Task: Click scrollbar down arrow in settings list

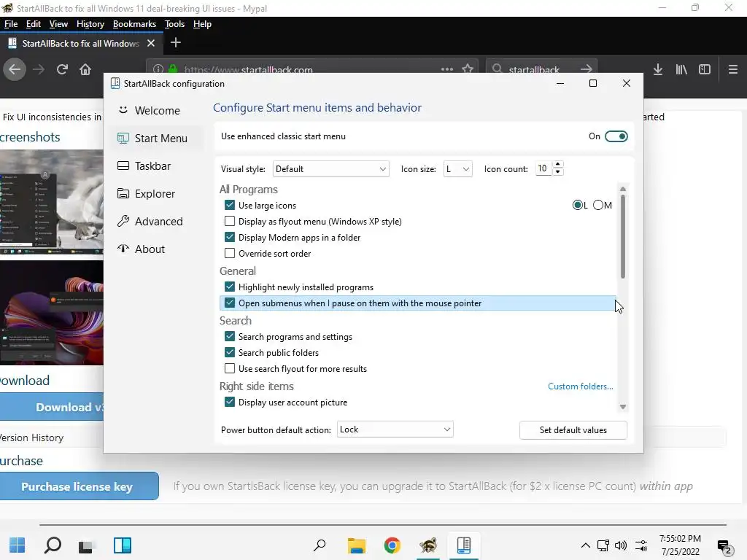Action: point(623,407)
